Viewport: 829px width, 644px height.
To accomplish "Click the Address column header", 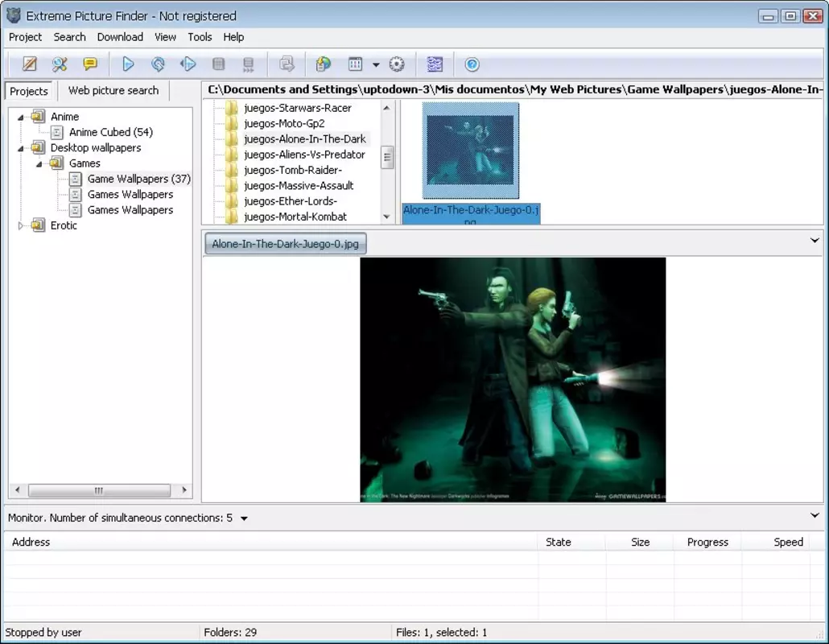I will pyautogui.click(x=270, y=542).
